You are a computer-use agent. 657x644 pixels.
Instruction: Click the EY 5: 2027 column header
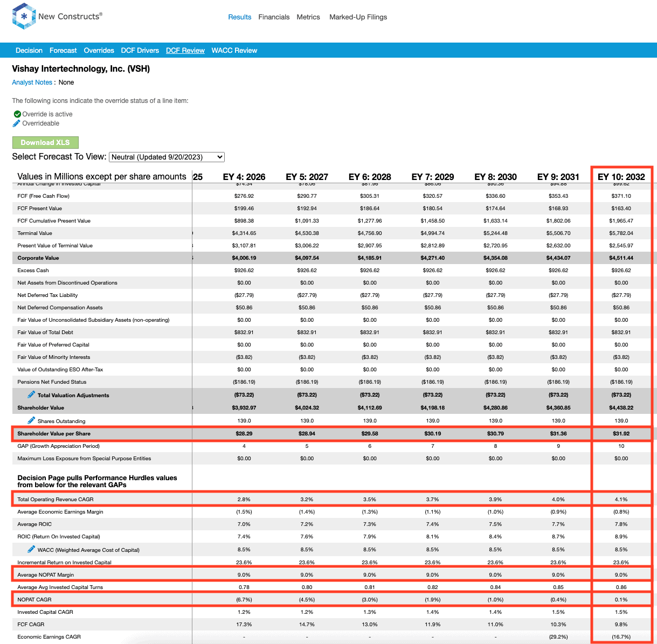307,177
